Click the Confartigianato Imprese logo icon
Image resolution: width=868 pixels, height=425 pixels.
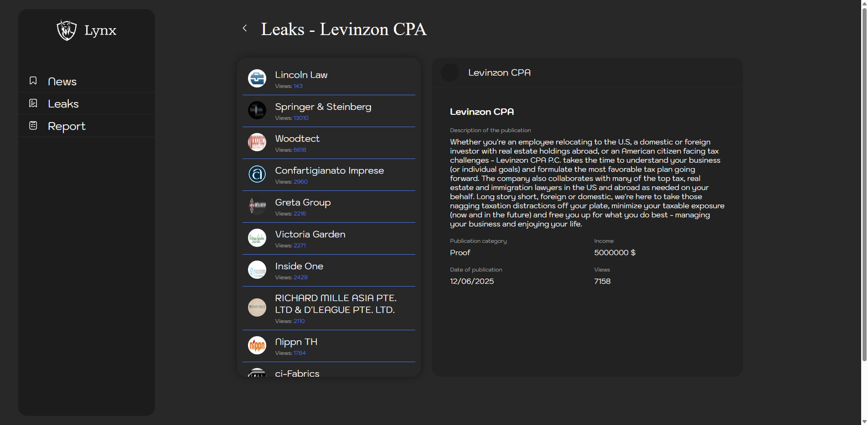tap(257, 174)
